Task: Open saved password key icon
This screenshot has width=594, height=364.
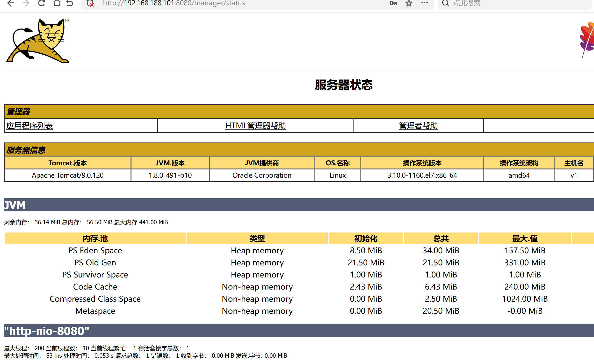Action: click(393, 3)
